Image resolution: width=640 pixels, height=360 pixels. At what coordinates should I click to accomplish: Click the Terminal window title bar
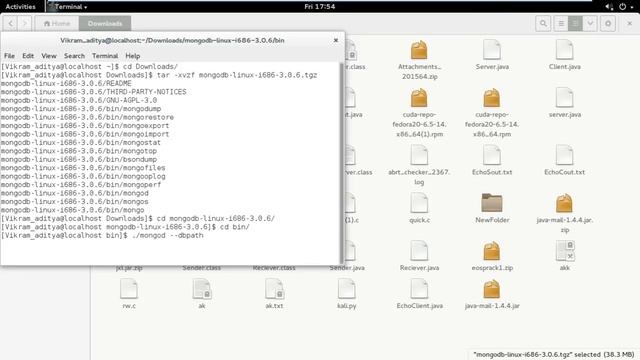(172, 40)
